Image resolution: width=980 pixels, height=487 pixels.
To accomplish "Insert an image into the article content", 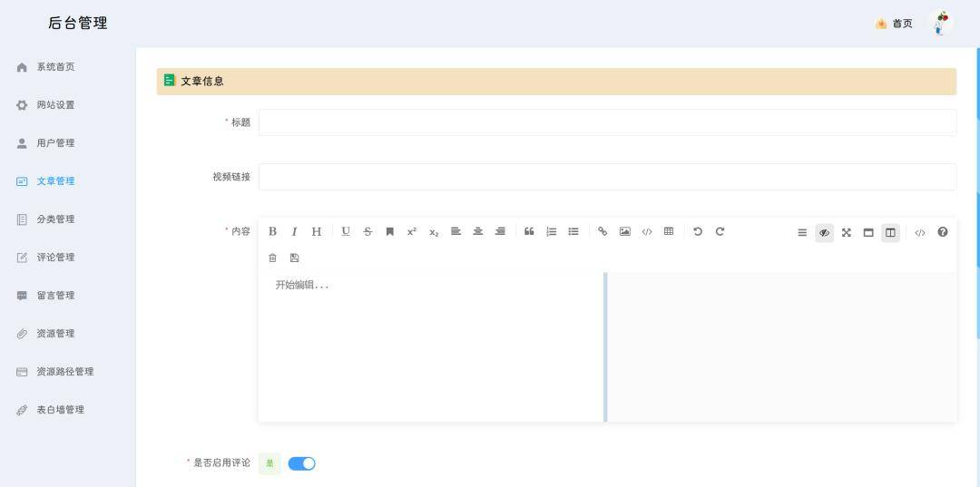I will [x=624, y=232].
